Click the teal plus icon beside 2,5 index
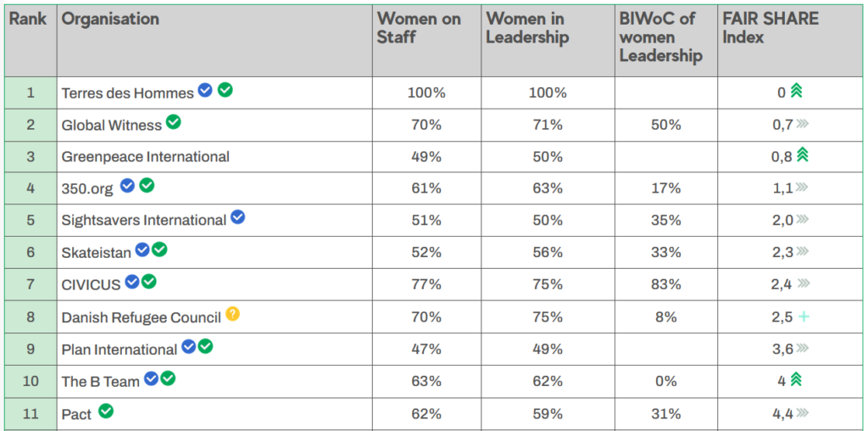868x431 pixels. pos(804,316)
